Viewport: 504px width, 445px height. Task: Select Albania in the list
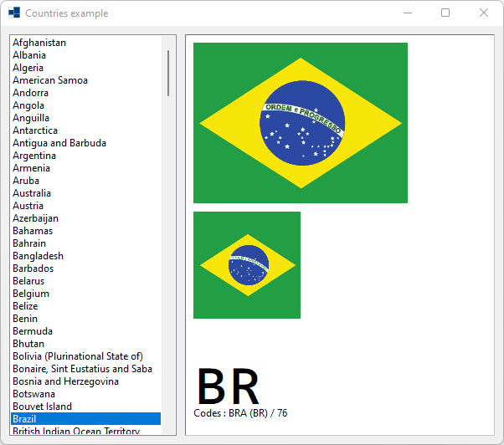[86, 55]
